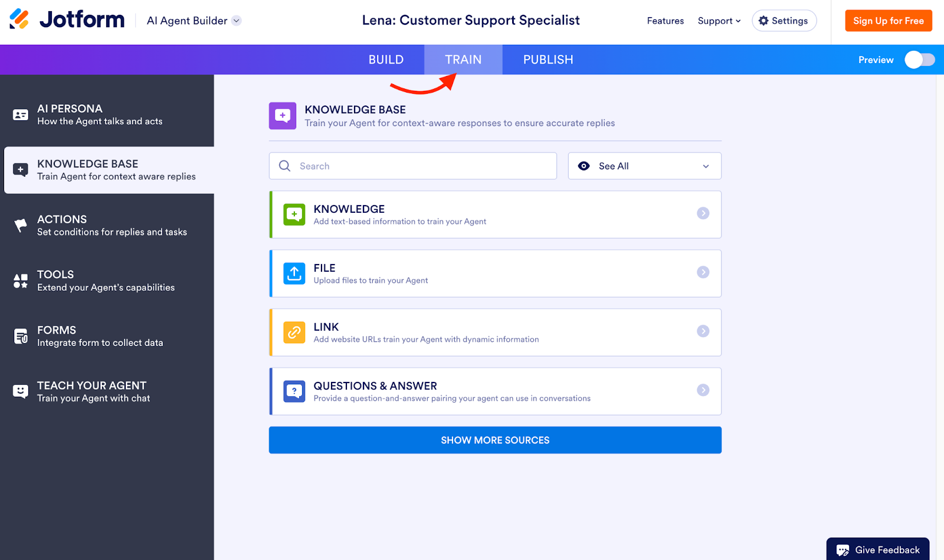Image resolution: width=944 pixels, height=560 pixels.
Task: Switch to the Build tab
Action: point(386,59)
